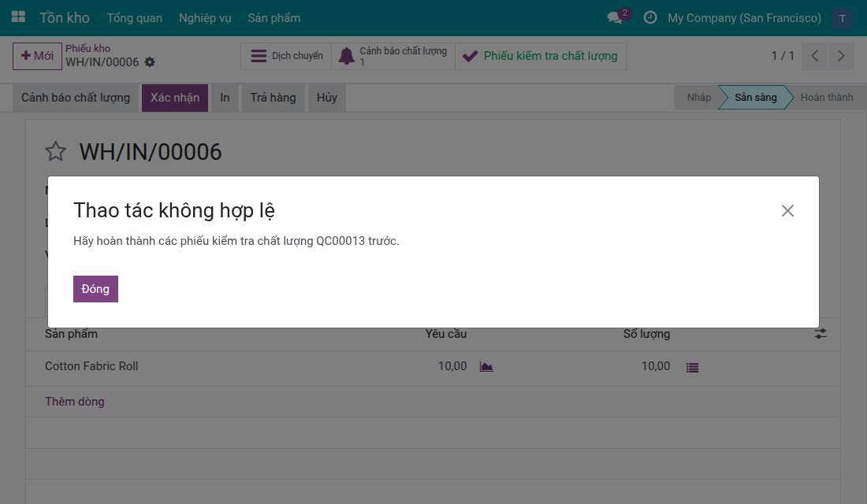The width and height of the screenshot is (867, 504).
Task: Go to the next record arrow
Action: [x=841, y=56]
